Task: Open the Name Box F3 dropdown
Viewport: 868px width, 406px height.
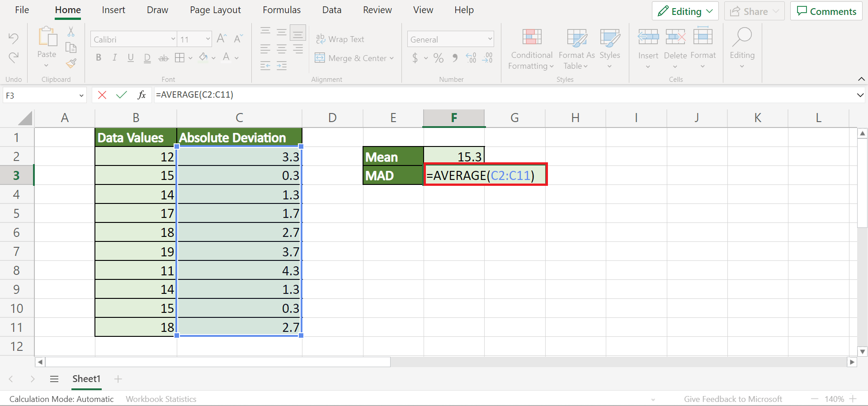Action: [81, 95]
